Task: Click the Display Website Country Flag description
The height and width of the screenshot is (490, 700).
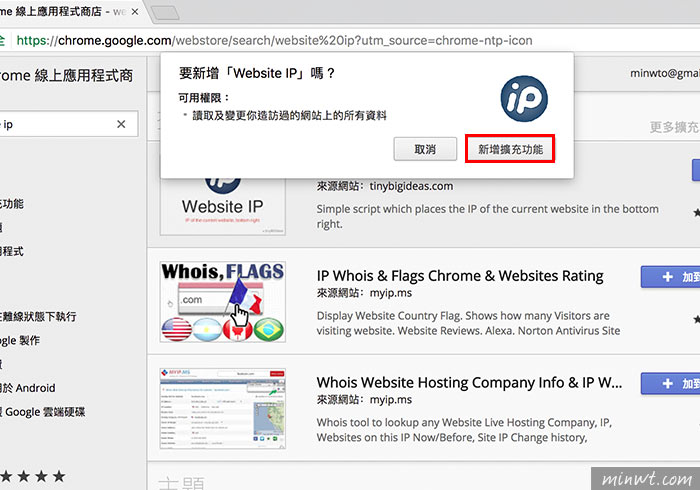Action: [x=468, y=323]
